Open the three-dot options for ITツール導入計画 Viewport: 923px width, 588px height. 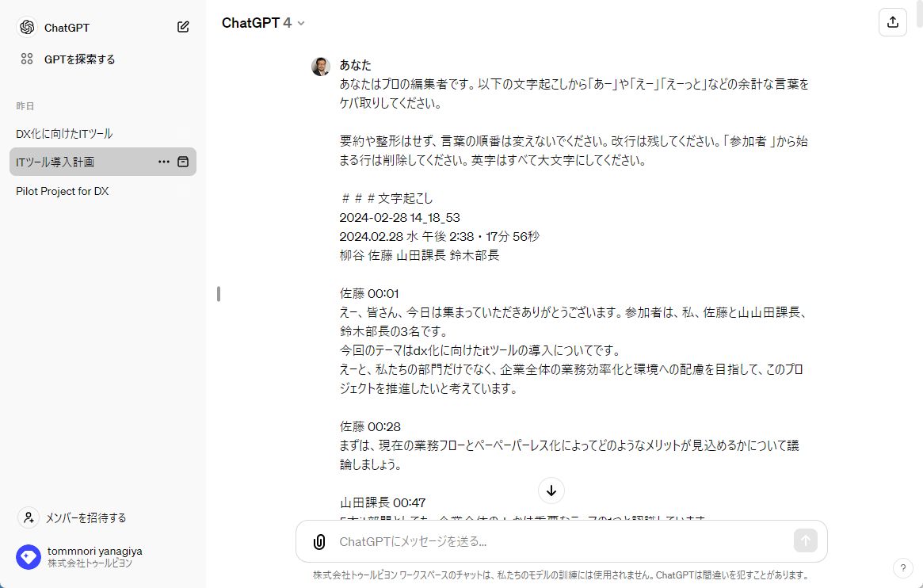(x=164, y=162)
